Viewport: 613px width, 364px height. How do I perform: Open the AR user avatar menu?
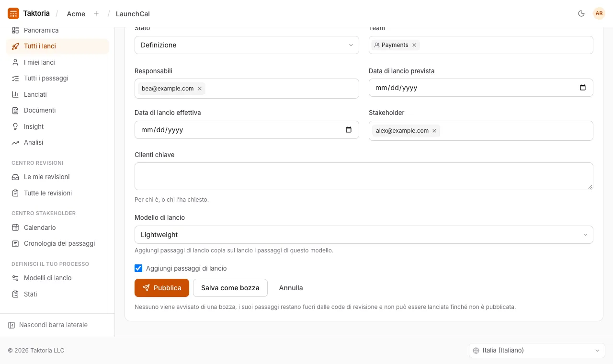pyautogui.click(x=599, y=13)
